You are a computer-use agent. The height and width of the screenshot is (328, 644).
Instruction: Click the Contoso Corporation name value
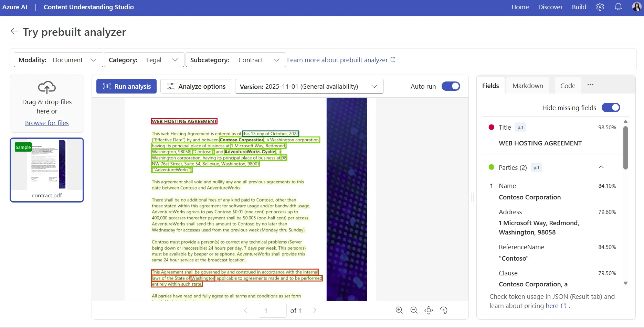530,197
